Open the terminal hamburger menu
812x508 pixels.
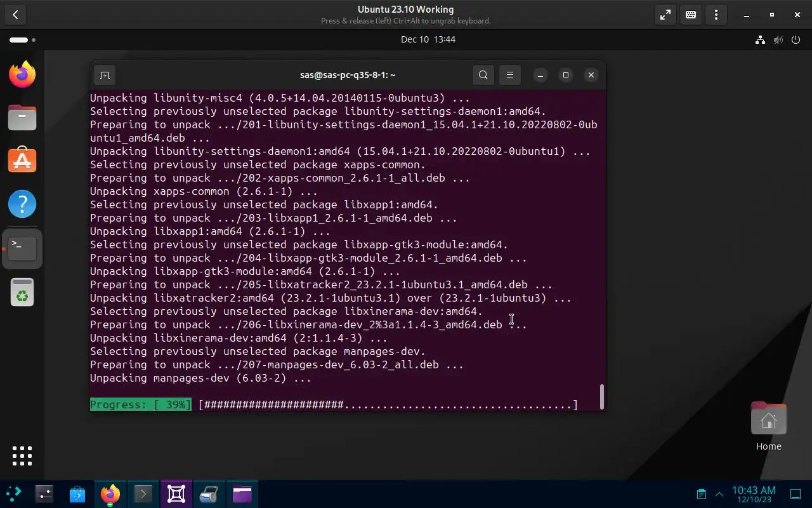point(510,75)
